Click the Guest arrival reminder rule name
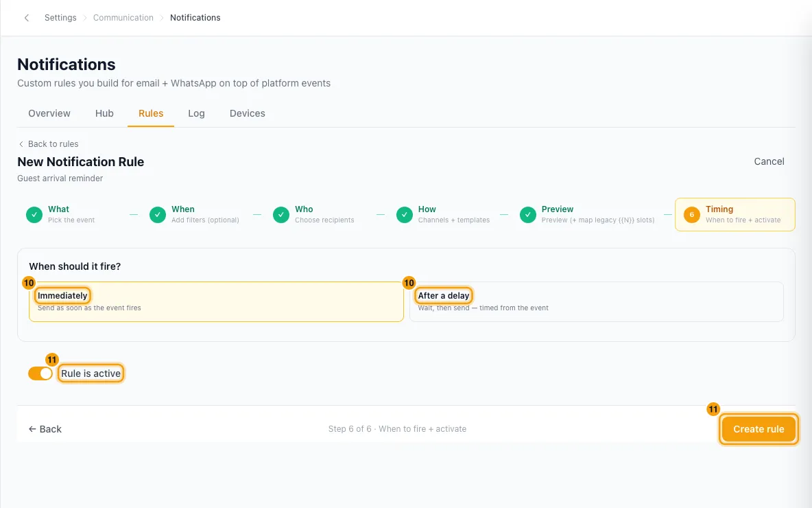 tap(60, 178)
